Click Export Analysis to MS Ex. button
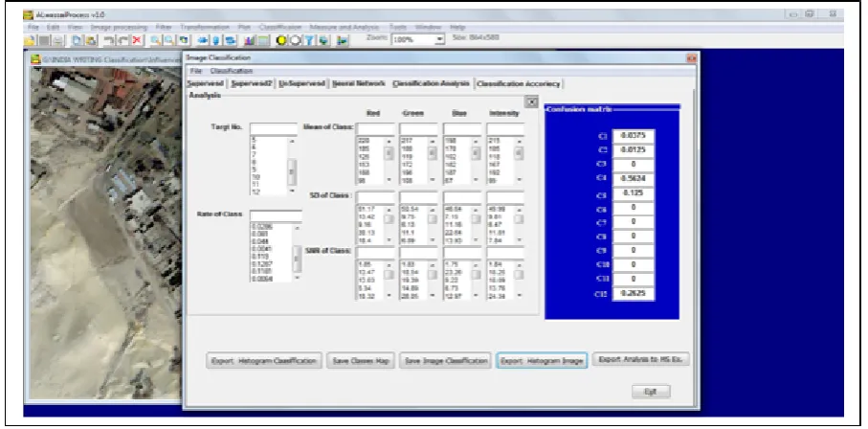This screenshot has width=868, height=429. tap(641, 359)
